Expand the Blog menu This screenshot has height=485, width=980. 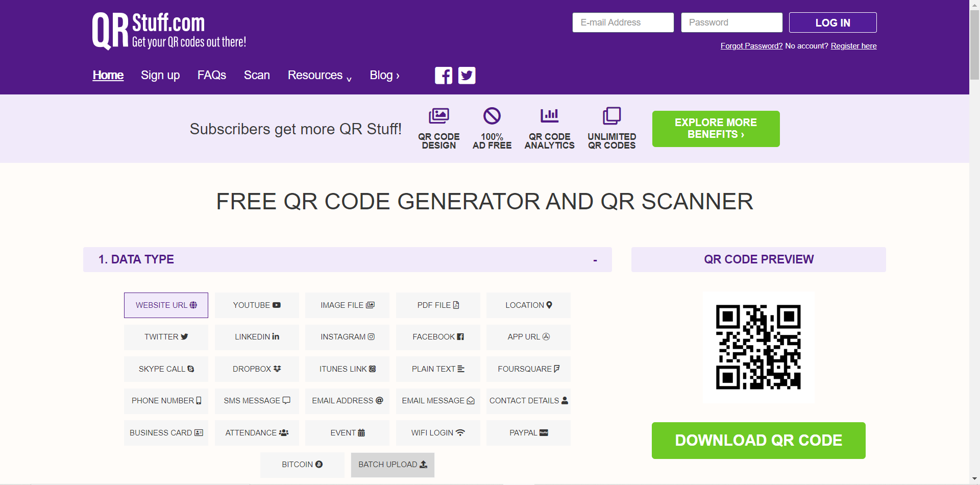point(384,76)
